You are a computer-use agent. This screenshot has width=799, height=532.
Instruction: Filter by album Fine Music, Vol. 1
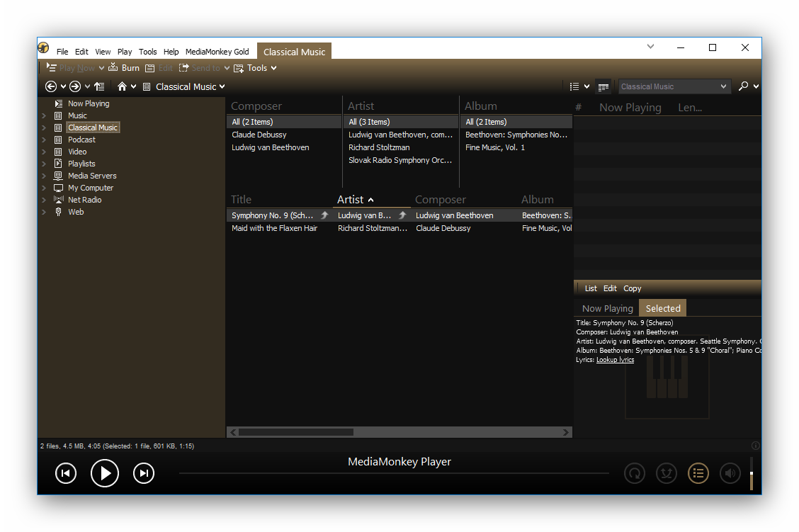(x=495, y=147)
